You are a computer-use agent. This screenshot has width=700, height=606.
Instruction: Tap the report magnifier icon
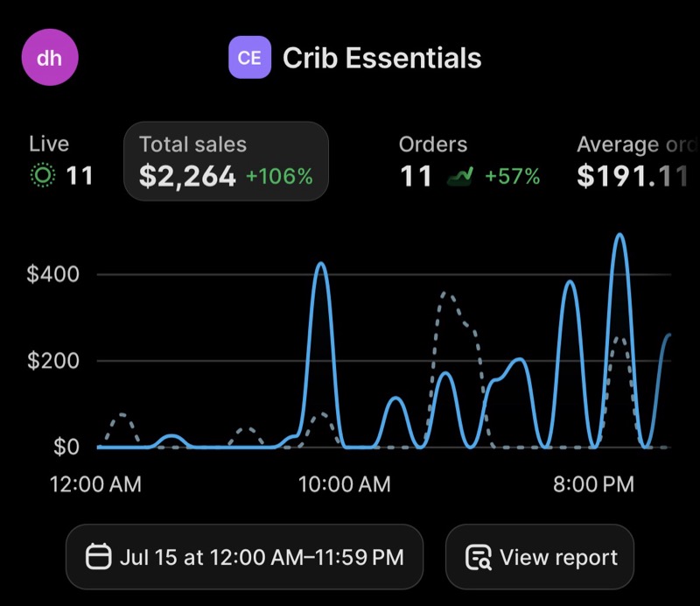tap(478, 557)
